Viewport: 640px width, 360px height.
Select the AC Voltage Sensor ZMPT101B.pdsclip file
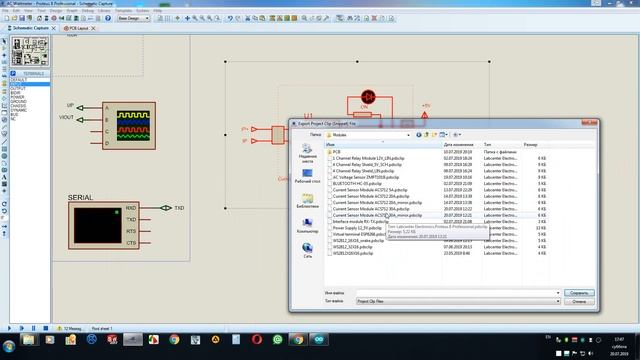(366, 177)
